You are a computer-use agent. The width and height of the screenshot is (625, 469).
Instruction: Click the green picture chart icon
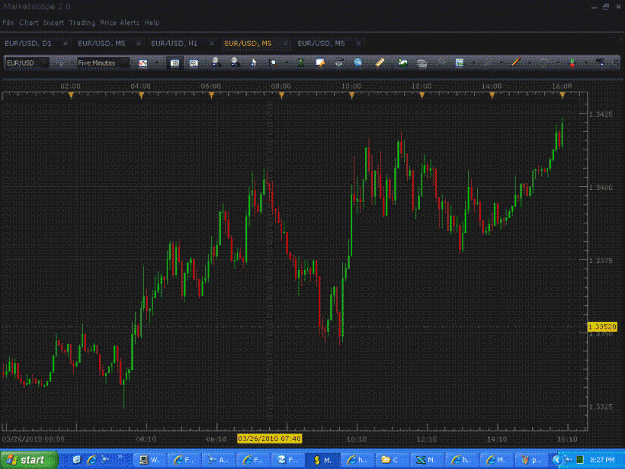tap(403, 63)
